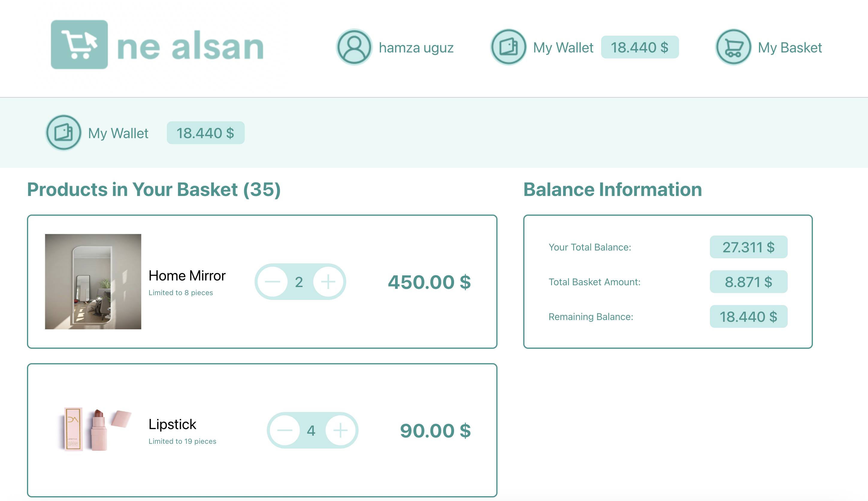This screenshot has width=868, height=501.
Task: Click the ne alsan shopping cart logo
Action: point(79,45)
